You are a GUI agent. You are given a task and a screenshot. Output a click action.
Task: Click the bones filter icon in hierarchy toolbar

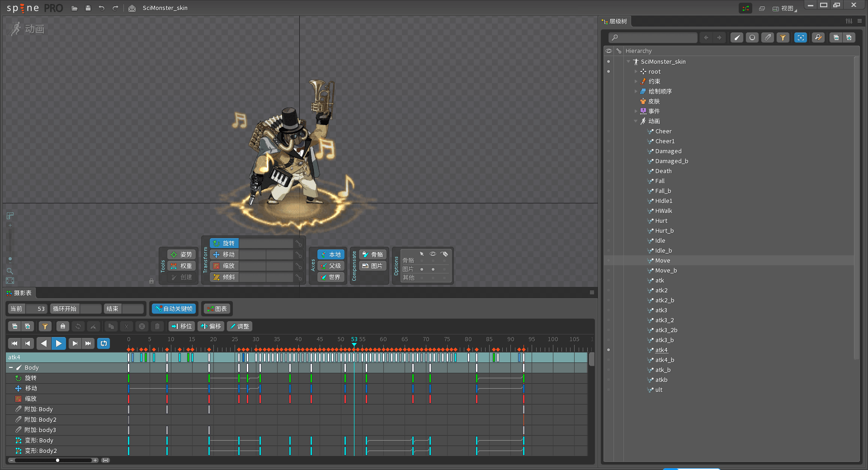[737, 38]
